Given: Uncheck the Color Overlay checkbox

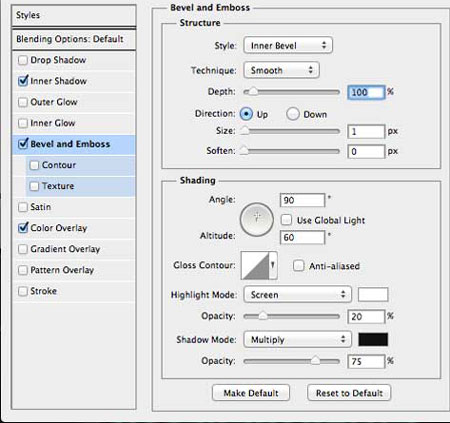Looking at the screenshot, I should tap(23, 228).
